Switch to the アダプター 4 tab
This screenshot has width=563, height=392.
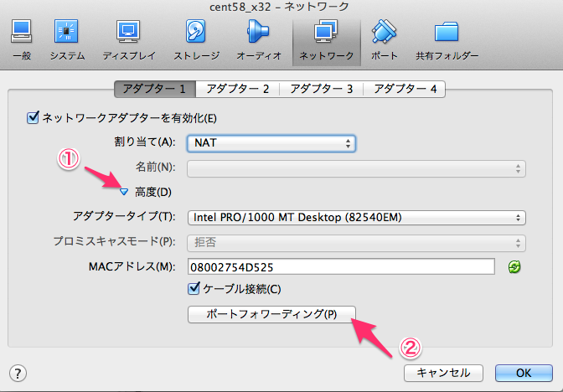(405, 89)
